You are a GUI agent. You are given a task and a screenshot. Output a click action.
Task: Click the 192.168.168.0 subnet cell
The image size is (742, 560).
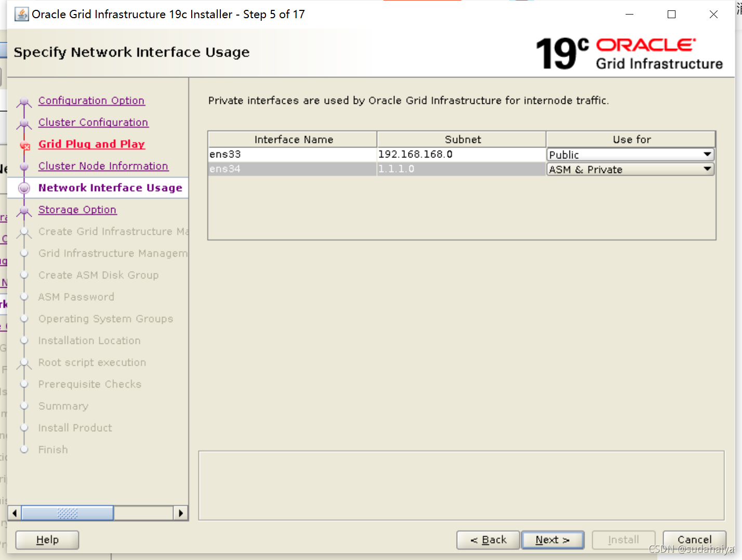tap(461, 154)
